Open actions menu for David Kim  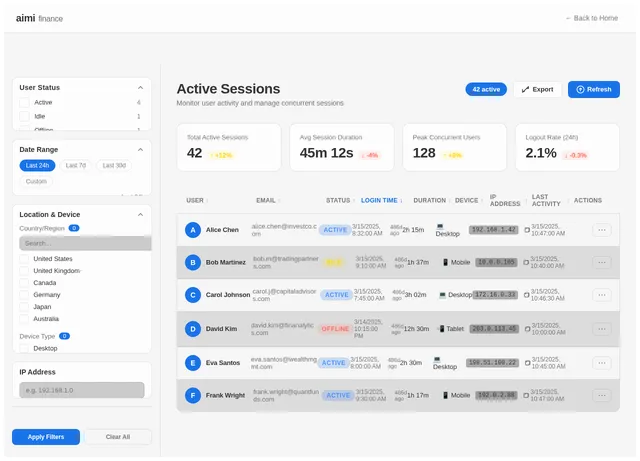click(602, 329)
